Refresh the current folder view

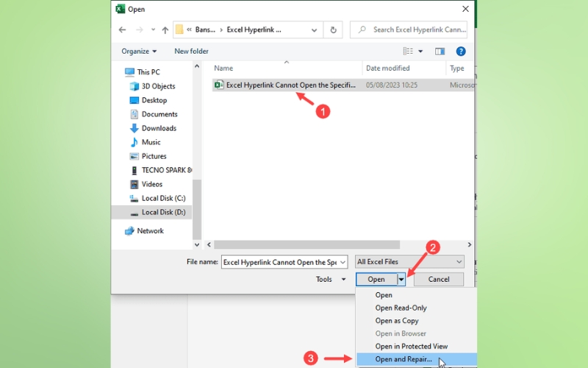pos(334,30)
